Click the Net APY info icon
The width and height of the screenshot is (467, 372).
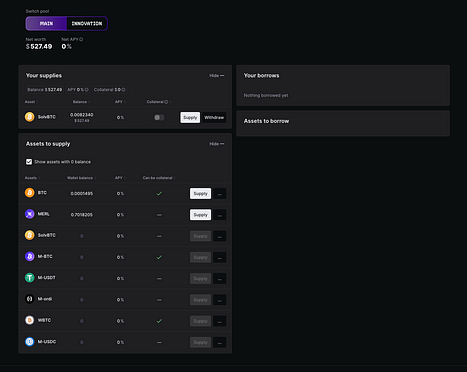(x=81, y=39)
